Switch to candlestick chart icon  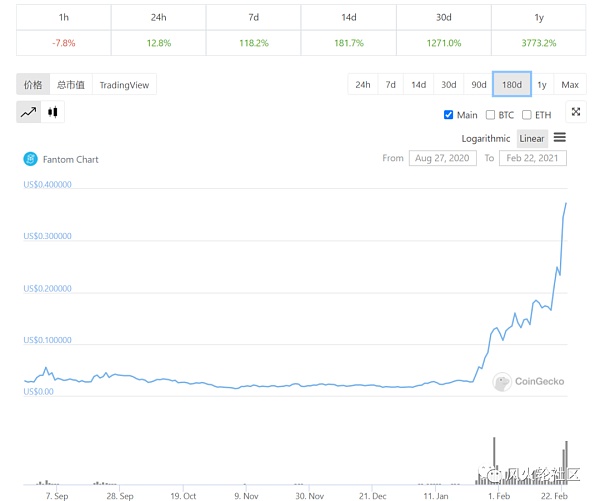point(53,113)
